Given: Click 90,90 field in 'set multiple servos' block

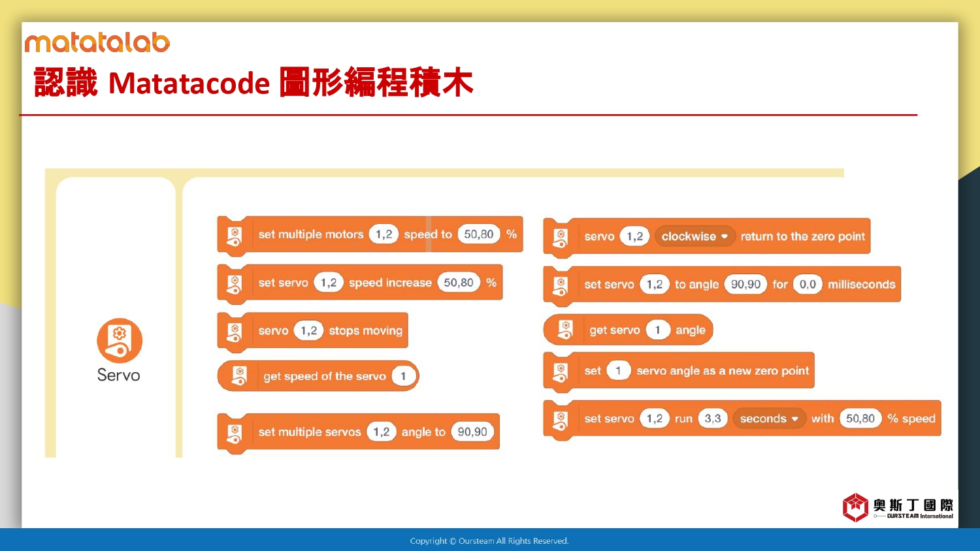Looking at the screenshot, I should [472, 432].
